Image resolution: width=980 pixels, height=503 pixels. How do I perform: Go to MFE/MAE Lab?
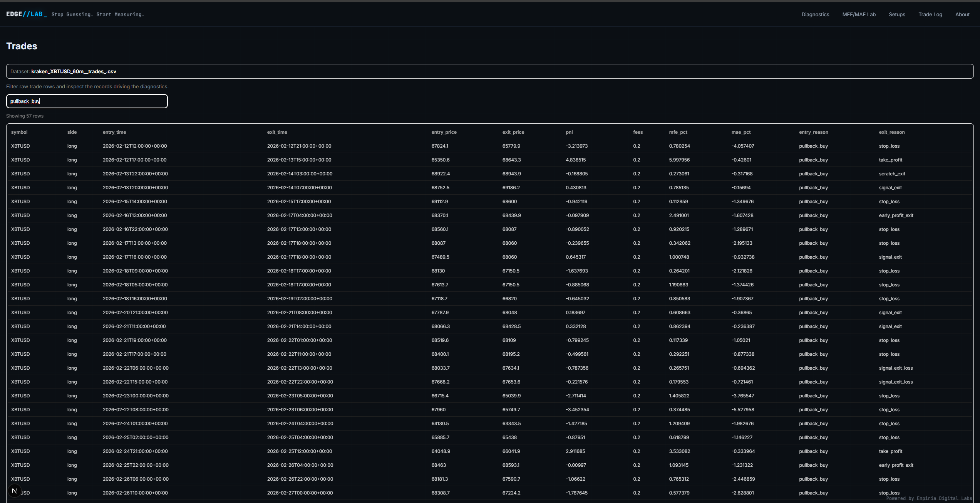[859, 14]
